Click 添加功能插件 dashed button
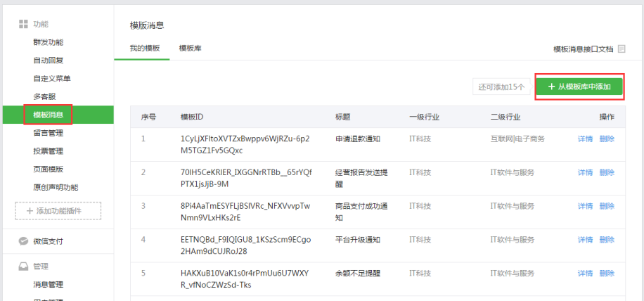This screenshot has height=301, width=644. (58, 211)
